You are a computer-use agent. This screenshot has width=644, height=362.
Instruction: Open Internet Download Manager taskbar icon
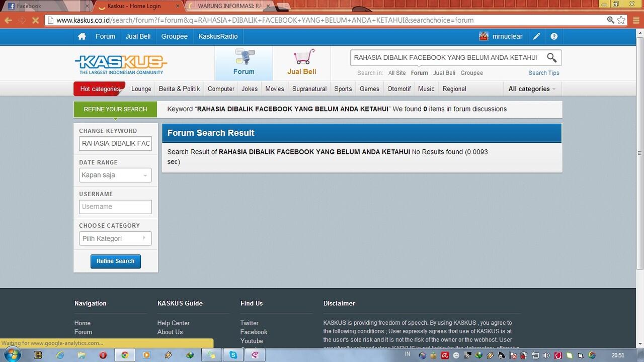pyautogui.click(x=190, y=355)
